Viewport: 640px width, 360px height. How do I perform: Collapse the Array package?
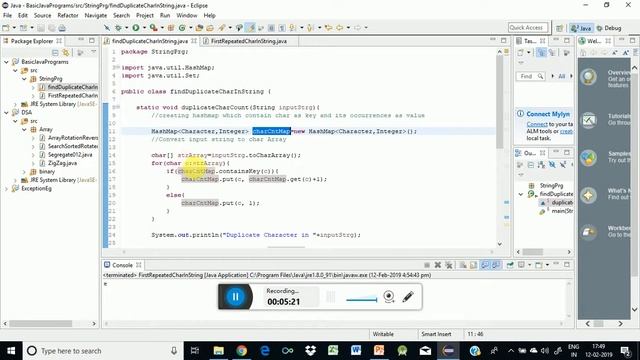[x=24, y=129]
